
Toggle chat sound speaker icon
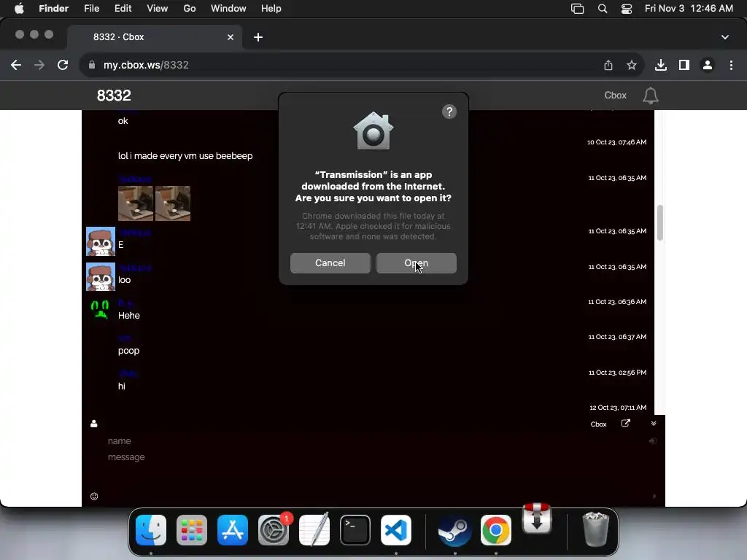click(653, 441)
